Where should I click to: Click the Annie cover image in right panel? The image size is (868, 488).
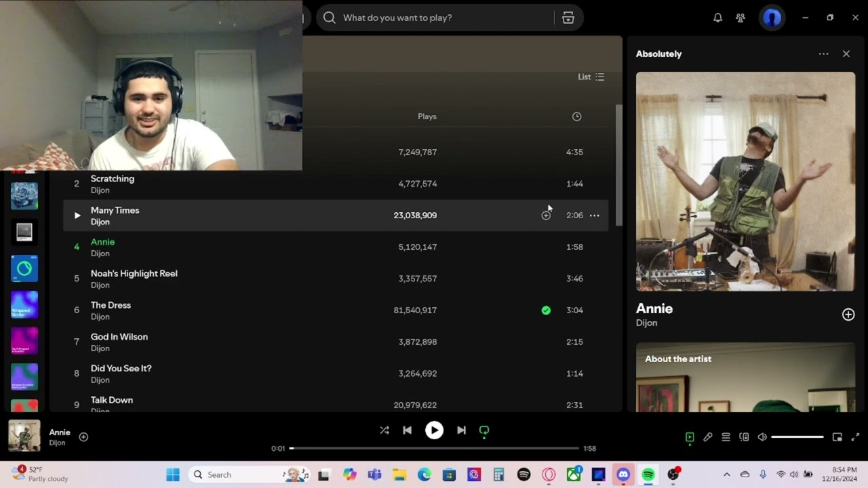point(745,182)
